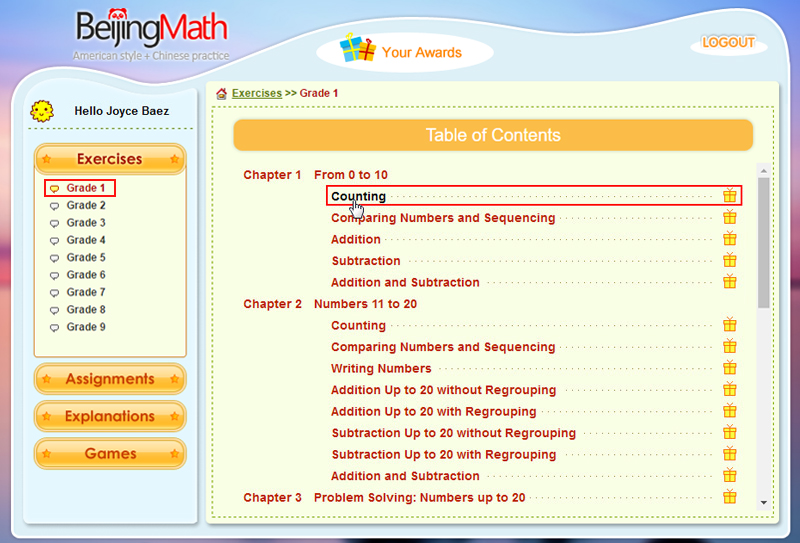Select Grade 2 in sidebar

[86, 205]
